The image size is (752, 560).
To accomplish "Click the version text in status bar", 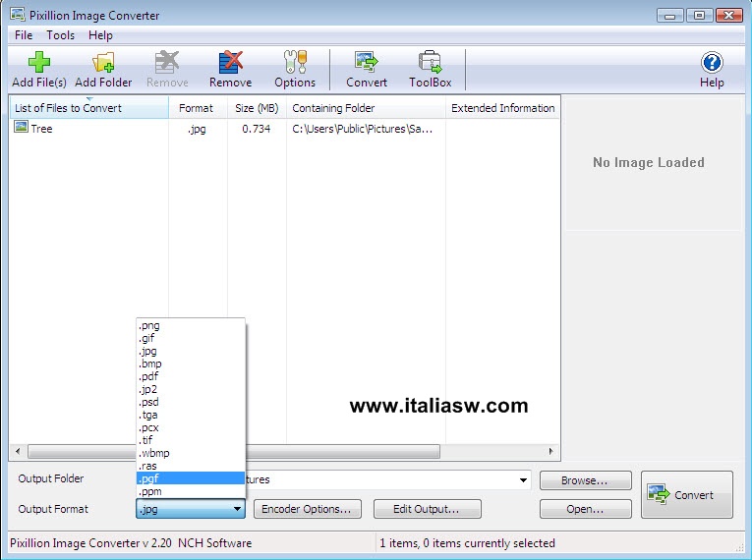I will [131, 542].
